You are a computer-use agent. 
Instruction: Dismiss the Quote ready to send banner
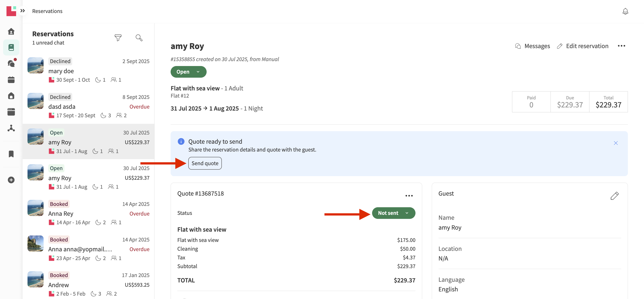click(x=616, y=143)
